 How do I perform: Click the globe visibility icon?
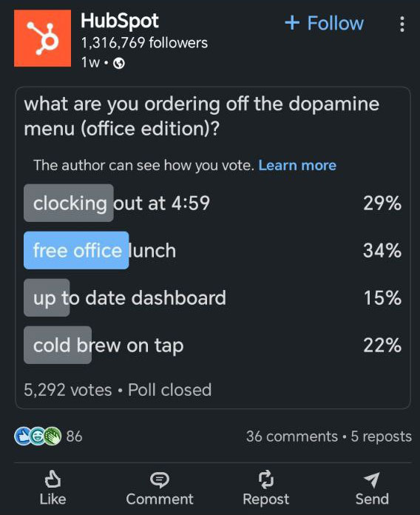coord(119,63)
